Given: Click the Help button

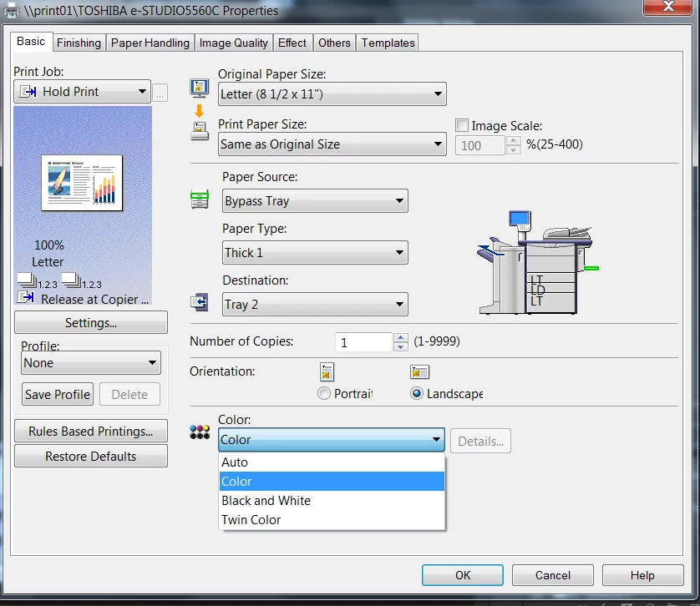Looking at the screenshot, I should tap(642, 575).
